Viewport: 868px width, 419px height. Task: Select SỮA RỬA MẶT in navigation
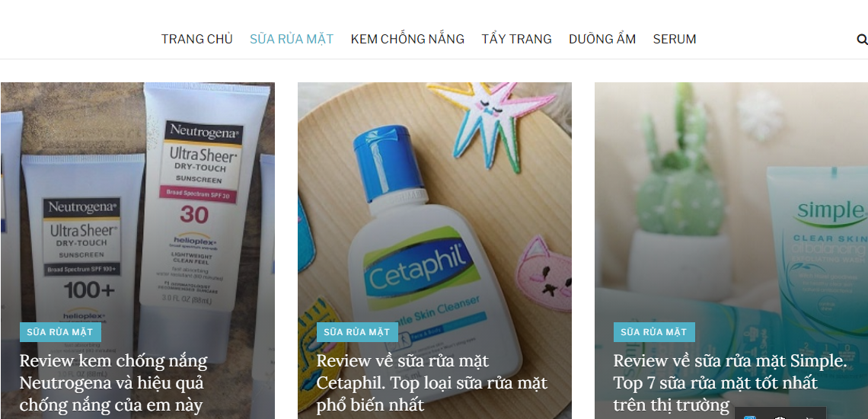[292, 39]
